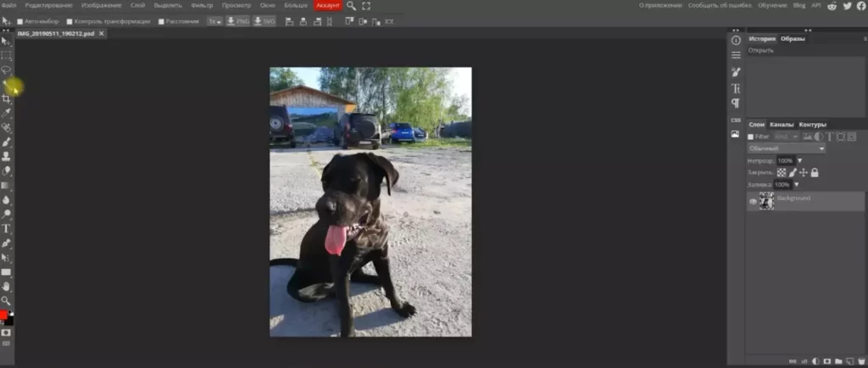
Task: Open the Слой menu
Action: click(x=138, y=6)
